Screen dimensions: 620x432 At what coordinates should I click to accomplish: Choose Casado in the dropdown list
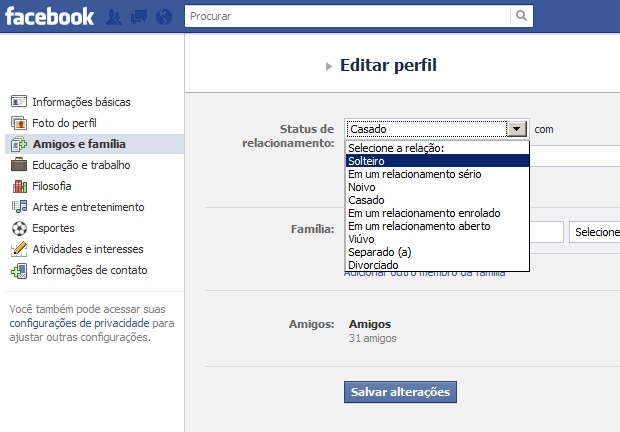point(437,200)
